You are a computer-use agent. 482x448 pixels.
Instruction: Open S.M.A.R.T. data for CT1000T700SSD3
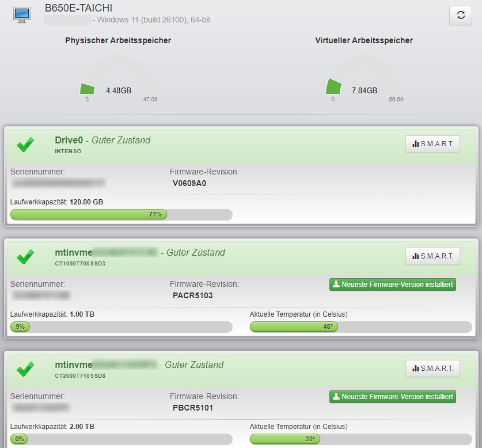point(432,256)
